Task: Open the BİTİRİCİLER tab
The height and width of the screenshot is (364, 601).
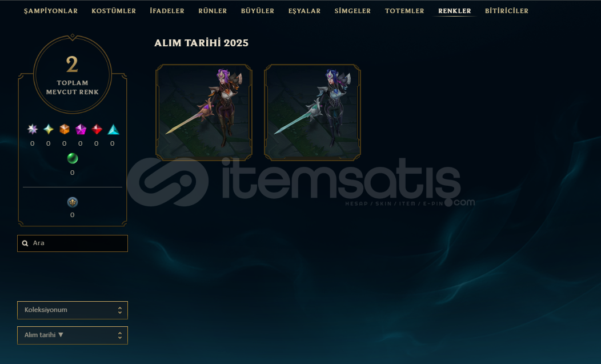Action: pos(507,11)
